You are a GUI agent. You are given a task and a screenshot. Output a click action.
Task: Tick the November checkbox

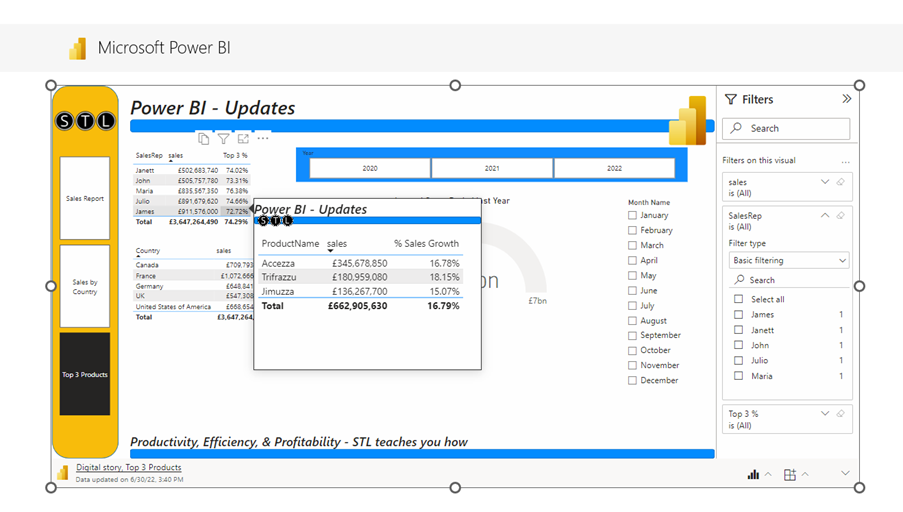(x=632, y=365)
